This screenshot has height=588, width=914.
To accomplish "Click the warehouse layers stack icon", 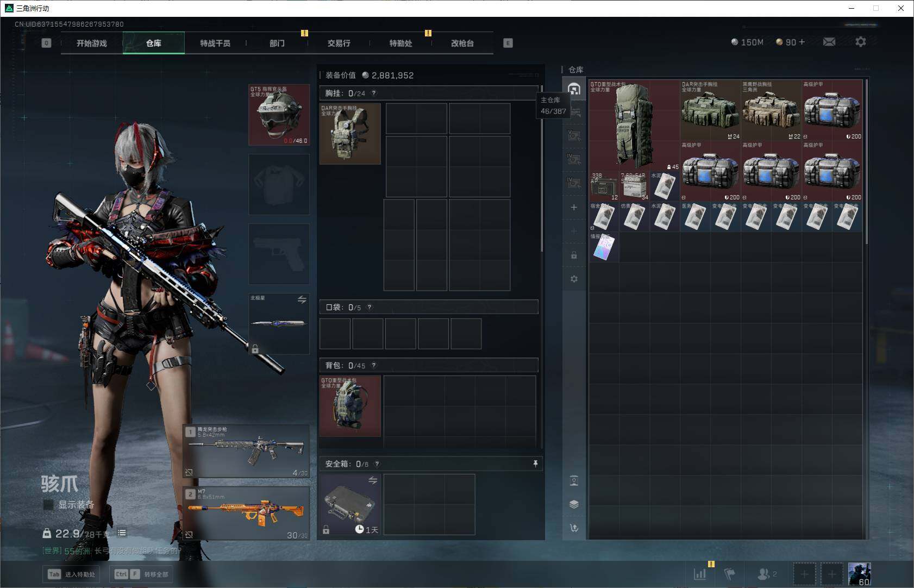I will point(574,504).
